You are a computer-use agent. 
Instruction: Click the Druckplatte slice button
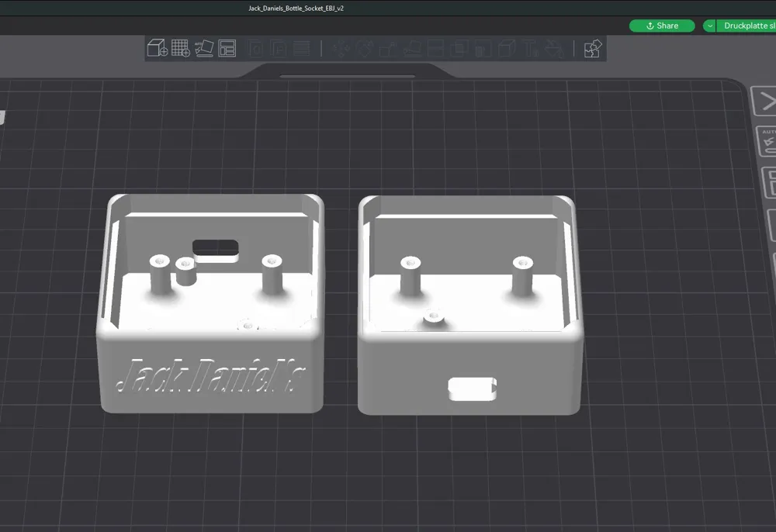[x=746, y=26]
